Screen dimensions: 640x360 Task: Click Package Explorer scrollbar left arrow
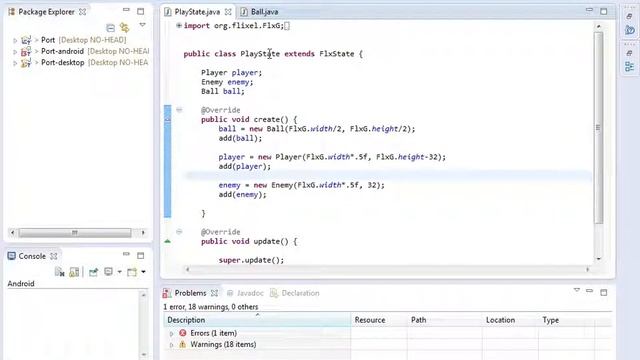[12, 233]
